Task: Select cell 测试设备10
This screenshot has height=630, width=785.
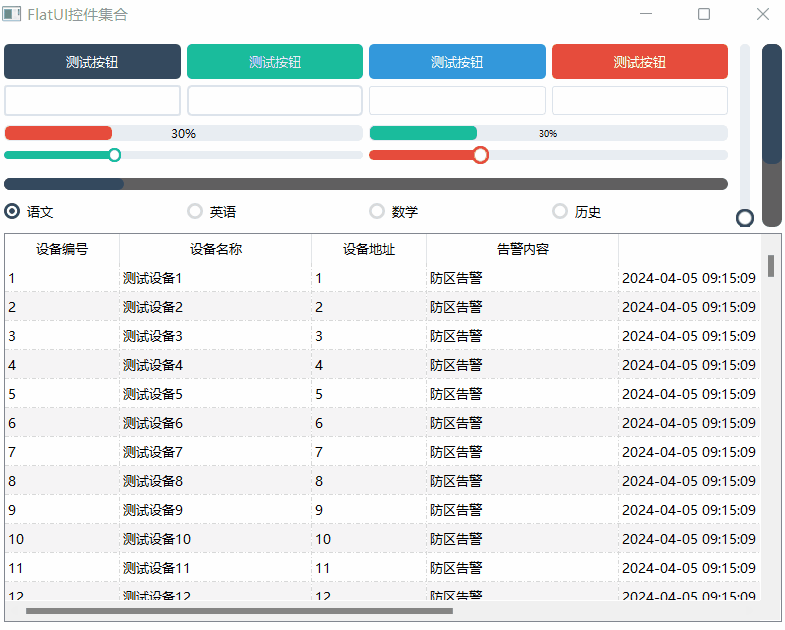Action: pyautogui.click(x=215, y=539)
